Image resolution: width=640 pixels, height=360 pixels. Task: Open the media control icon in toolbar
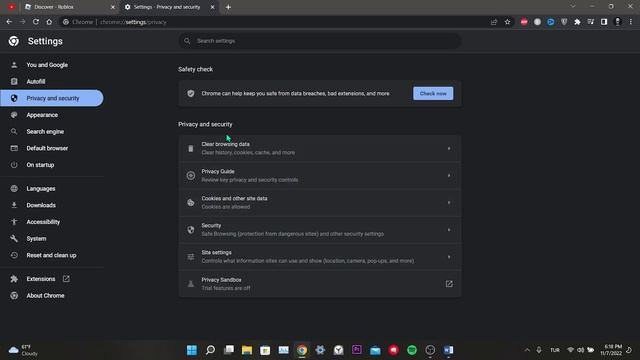[591, 22]
